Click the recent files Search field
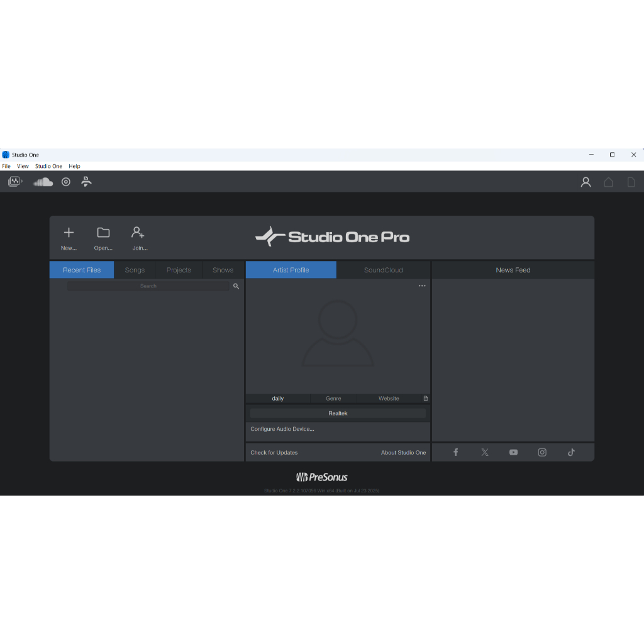 (148, 286)
